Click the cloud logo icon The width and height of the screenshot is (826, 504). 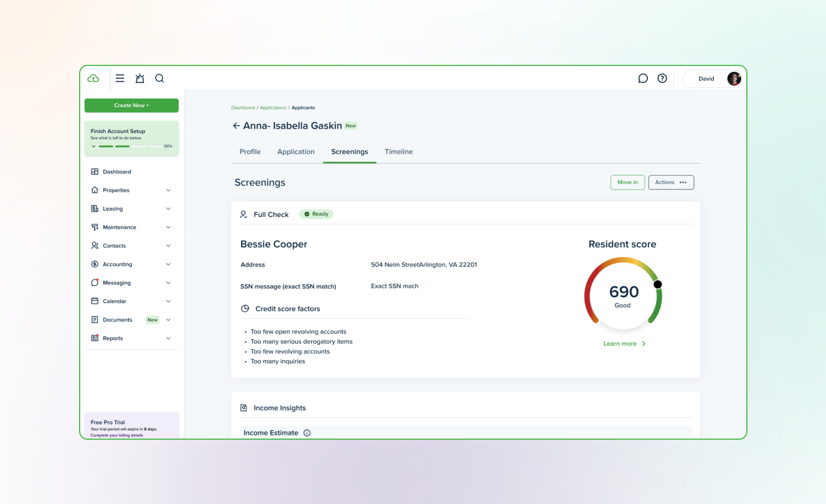point(93,79)
